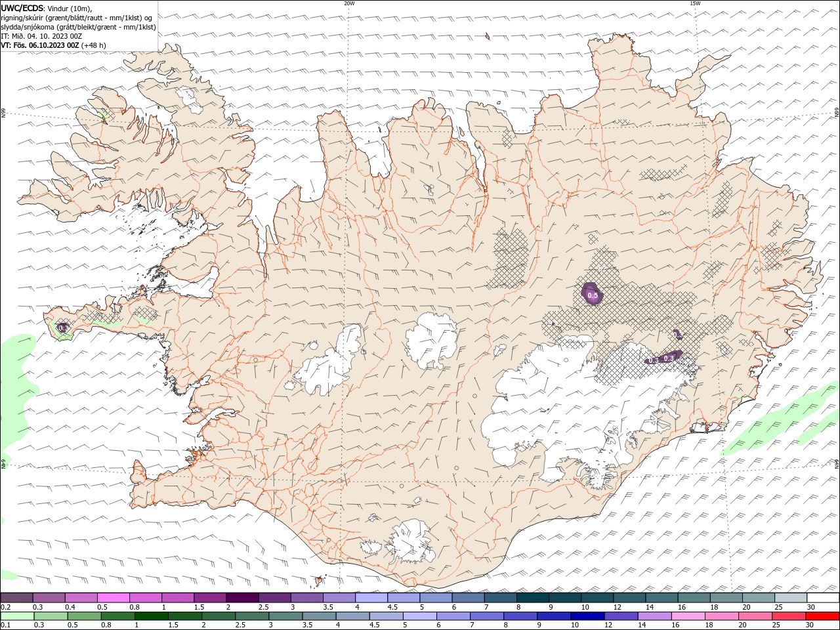The width and height of the screenshot is (840, 630).
Task: Click the light grey snow swatch labeled 25
Action: tap(791, 598)
